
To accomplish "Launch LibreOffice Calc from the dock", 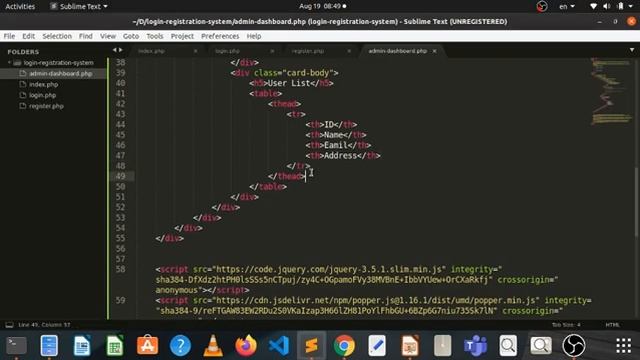I will coord(115,346).
